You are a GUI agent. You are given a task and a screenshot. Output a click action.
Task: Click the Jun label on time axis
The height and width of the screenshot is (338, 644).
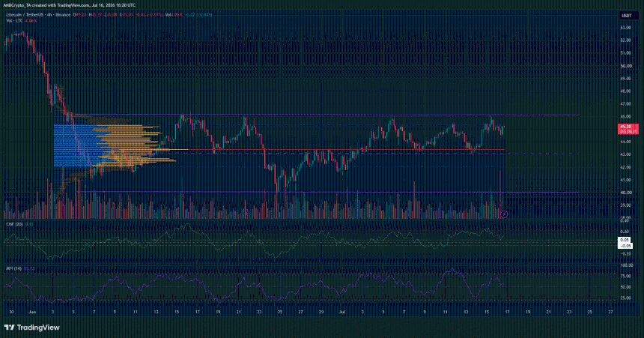(x=32, y=312)
